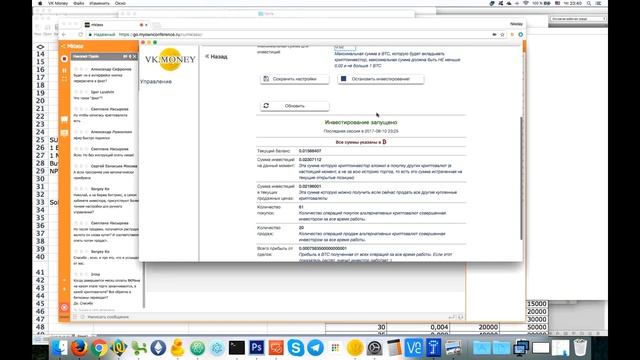Viewport: 640px width, 360px height.
Task: Click the fullscreen frame icon in the orange sidebar
Action: click(64, 79)
